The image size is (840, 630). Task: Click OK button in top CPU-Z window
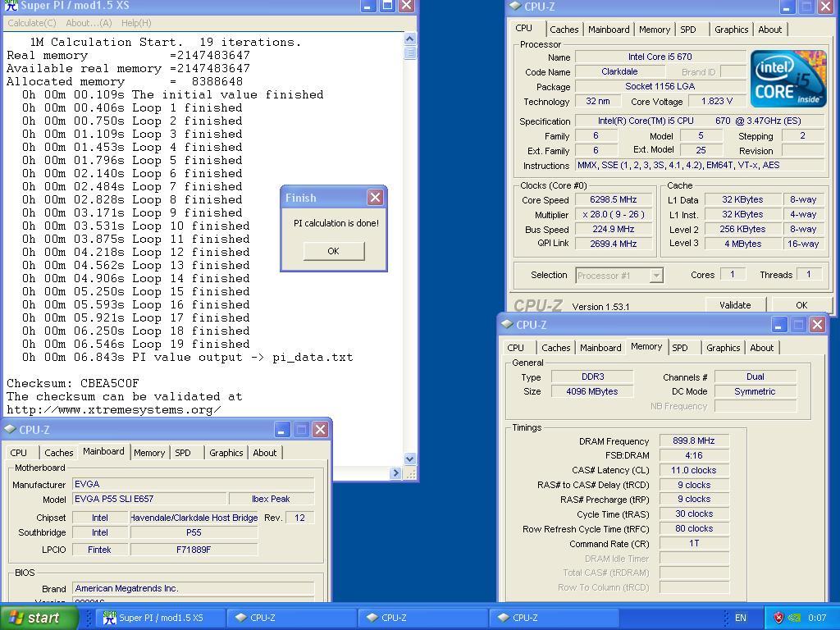click(801, 305)
